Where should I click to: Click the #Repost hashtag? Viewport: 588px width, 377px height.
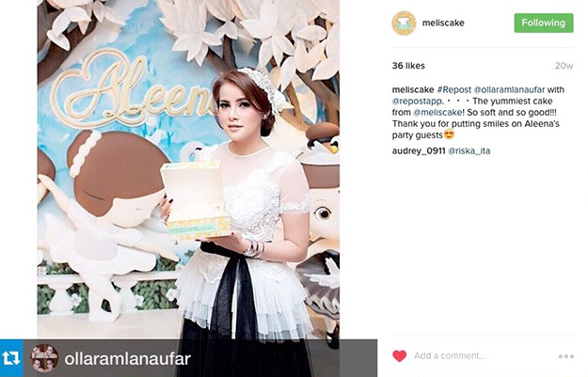pyautogui.click(x=454, y=90)
